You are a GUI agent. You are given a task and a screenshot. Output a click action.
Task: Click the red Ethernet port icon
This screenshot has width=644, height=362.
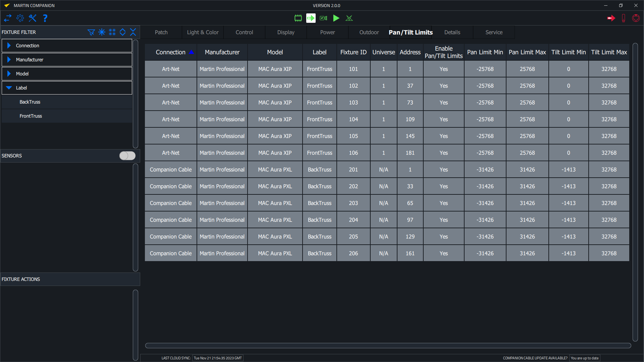(x=636, y=18)
